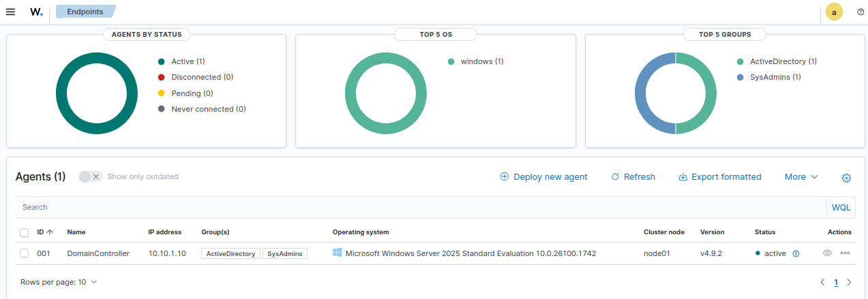Image resolution: width=868 pixels, height=299 pixels.
Task: Expand the More dropdown
Action: click(800, 176)
